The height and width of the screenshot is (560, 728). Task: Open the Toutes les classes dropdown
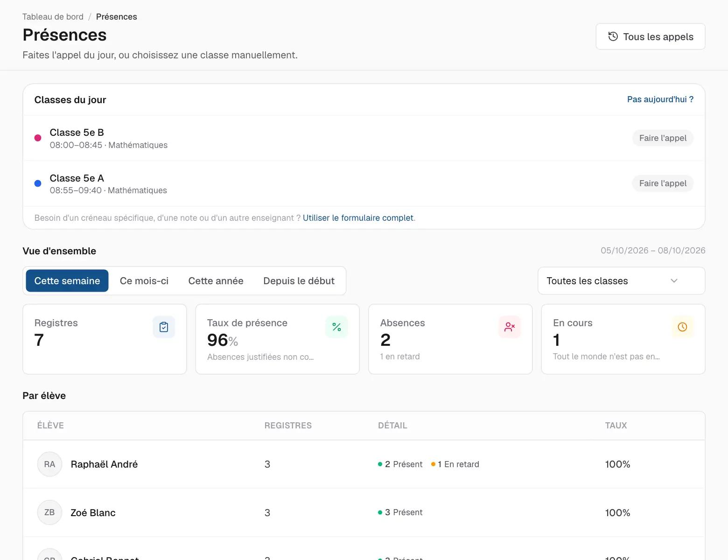tap(621, 281)
